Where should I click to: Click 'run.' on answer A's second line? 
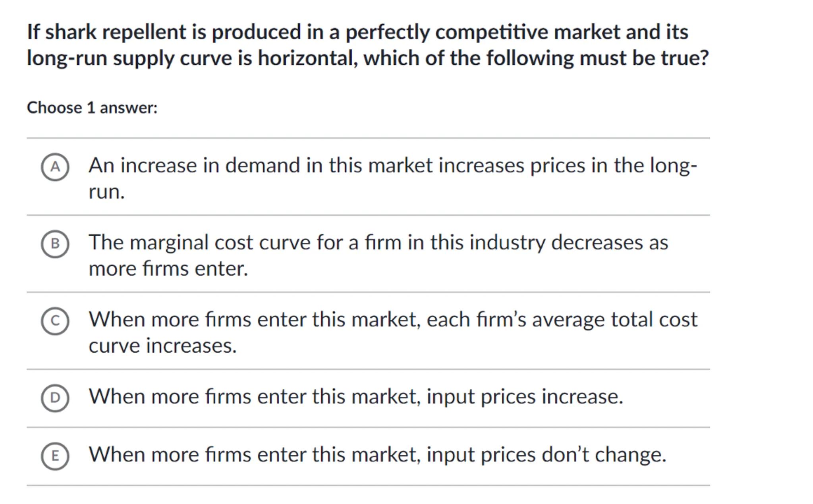pos(106,191)
